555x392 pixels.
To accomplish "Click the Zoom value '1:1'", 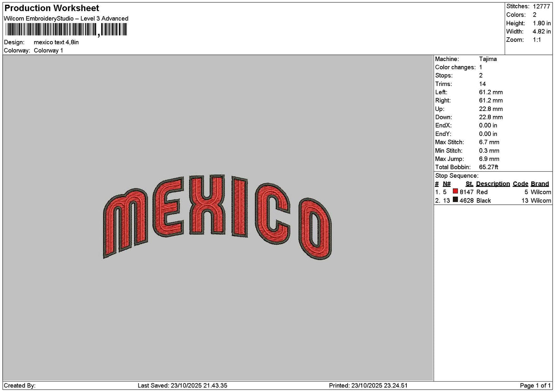I will point(537,40).
